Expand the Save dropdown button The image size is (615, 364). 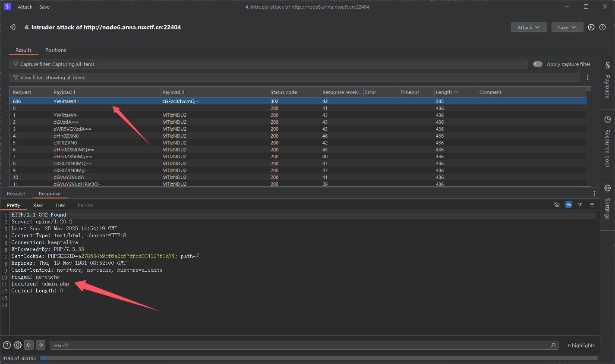pyautogui.click(x=567, y=27)
